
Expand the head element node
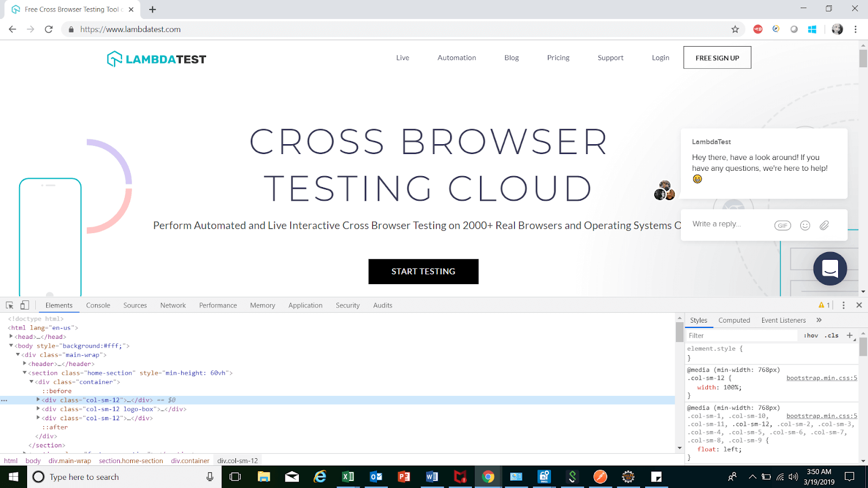click(11, 337)
